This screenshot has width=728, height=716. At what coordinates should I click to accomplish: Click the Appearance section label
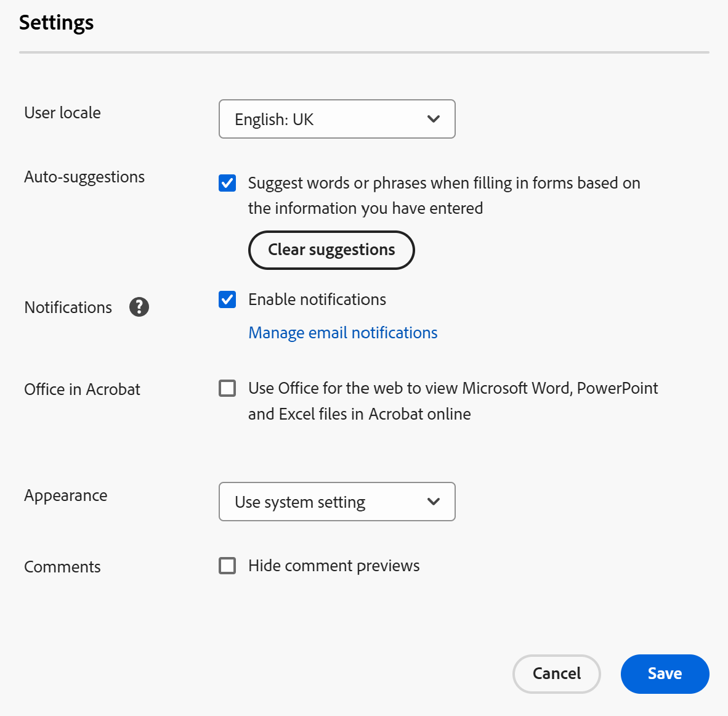pos(65,495)
